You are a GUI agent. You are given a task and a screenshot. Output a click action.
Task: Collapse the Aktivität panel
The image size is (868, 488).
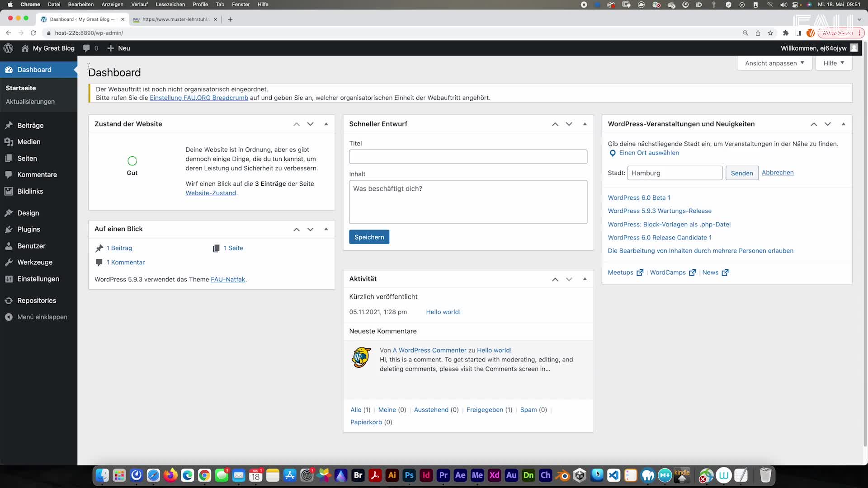click(x=585, y=279)
